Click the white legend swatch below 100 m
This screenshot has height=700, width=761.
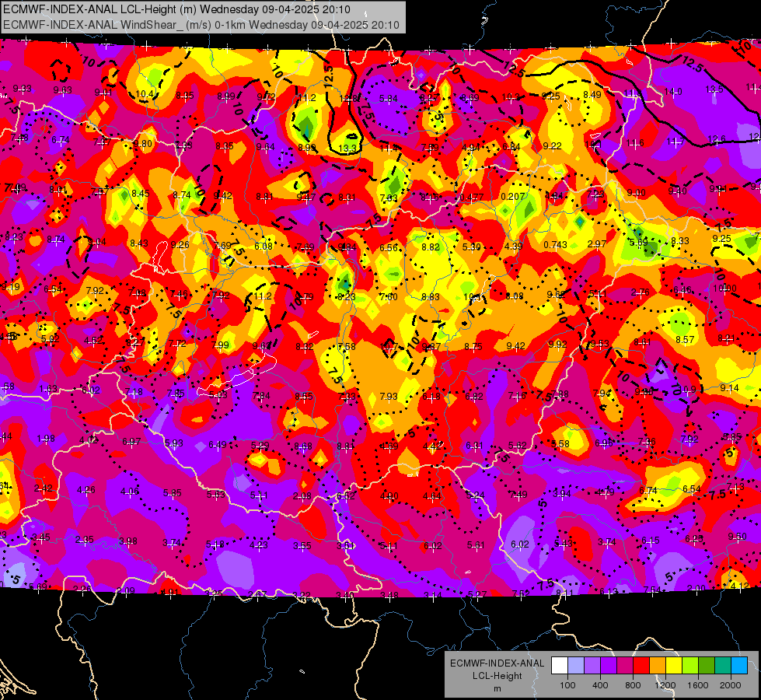560,666
